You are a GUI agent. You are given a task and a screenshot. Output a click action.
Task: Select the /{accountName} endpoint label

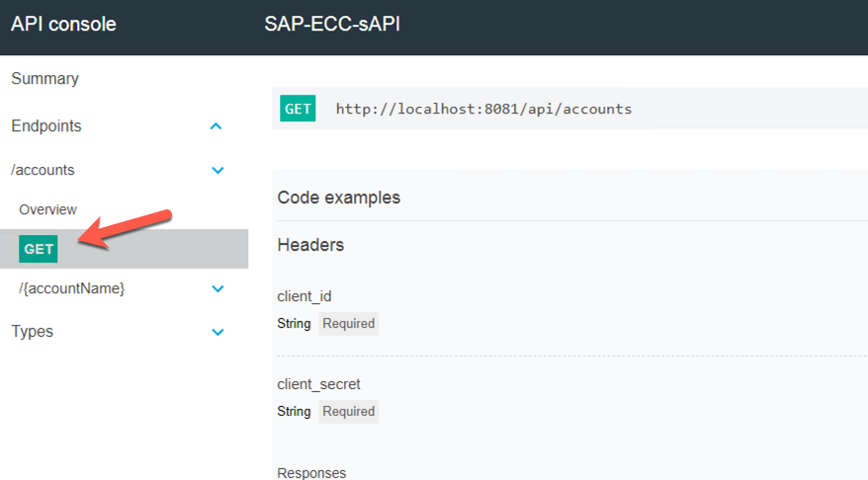pos(72,288)
